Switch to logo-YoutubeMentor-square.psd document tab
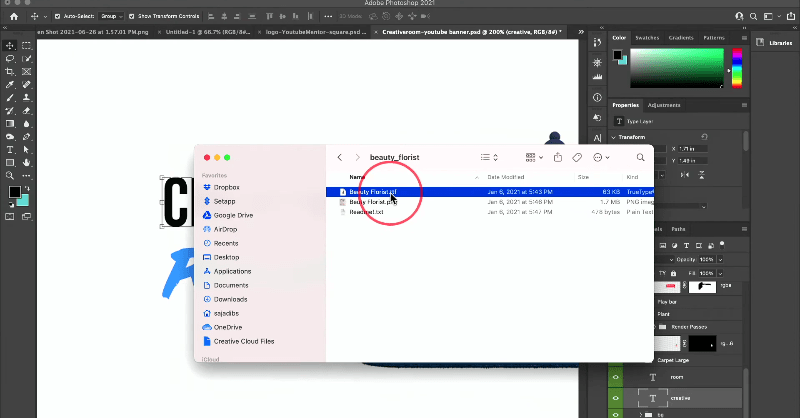 pyautogui.click(x=316, y=32)
